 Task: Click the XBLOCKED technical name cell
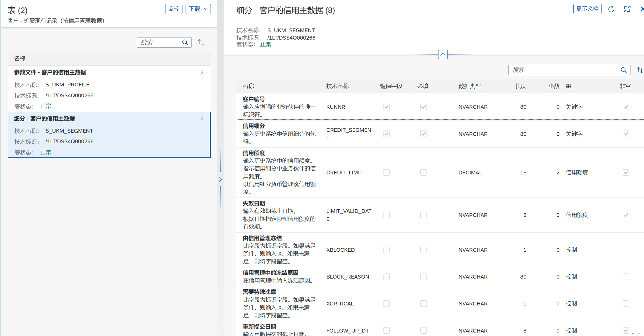[340, 250]
